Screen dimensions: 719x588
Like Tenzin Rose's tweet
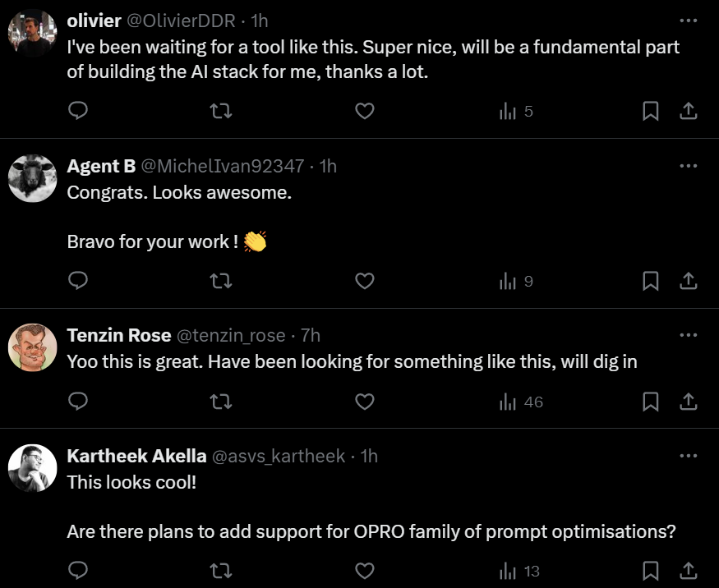pos(364,402)
